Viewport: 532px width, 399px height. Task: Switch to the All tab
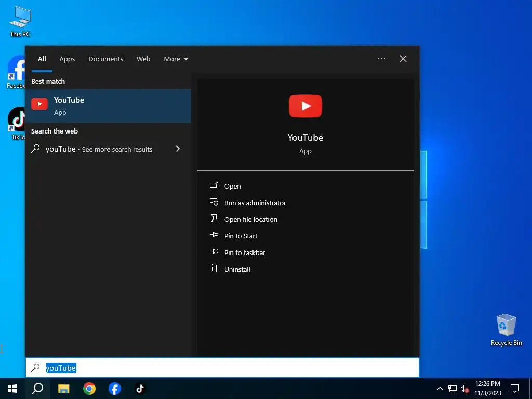42,59
